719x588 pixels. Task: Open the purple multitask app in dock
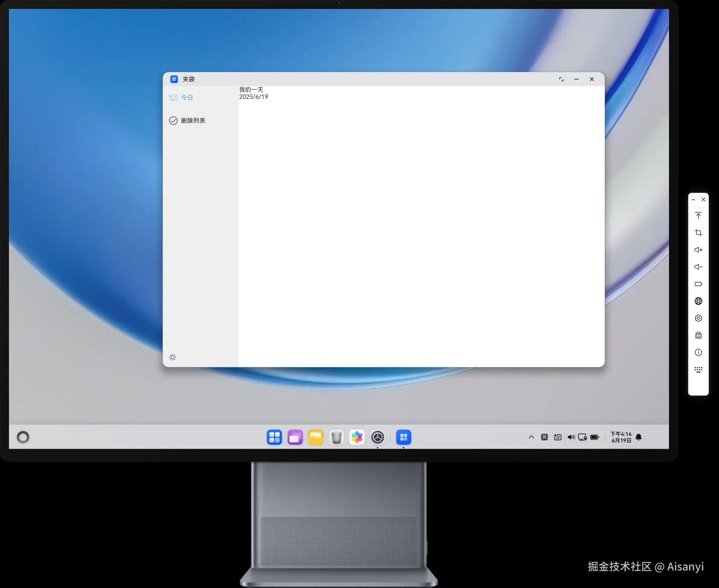[295, 437]
